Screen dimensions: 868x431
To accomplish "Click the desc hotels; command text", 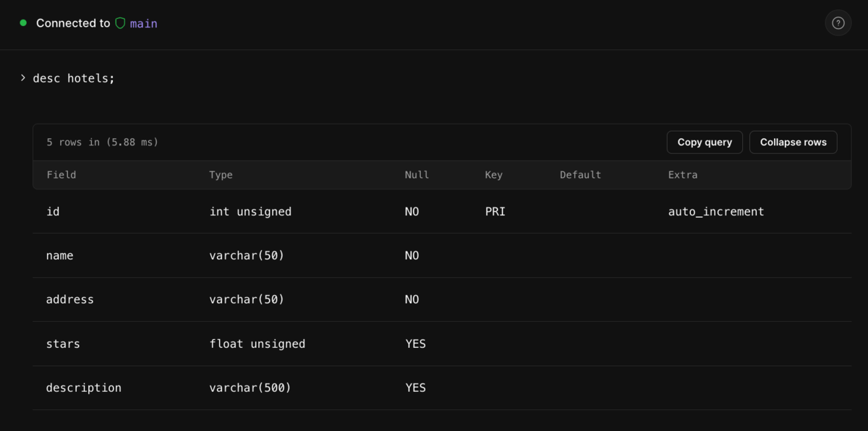I will (74, 77).
